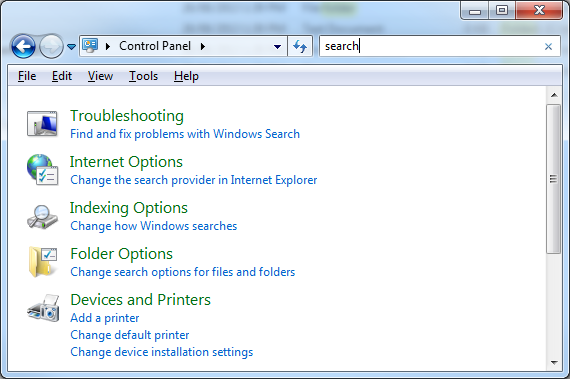Screen dimensions: 570x379
Task: Click the Folder Options folder icon
Action: click(x=42, y=262)
